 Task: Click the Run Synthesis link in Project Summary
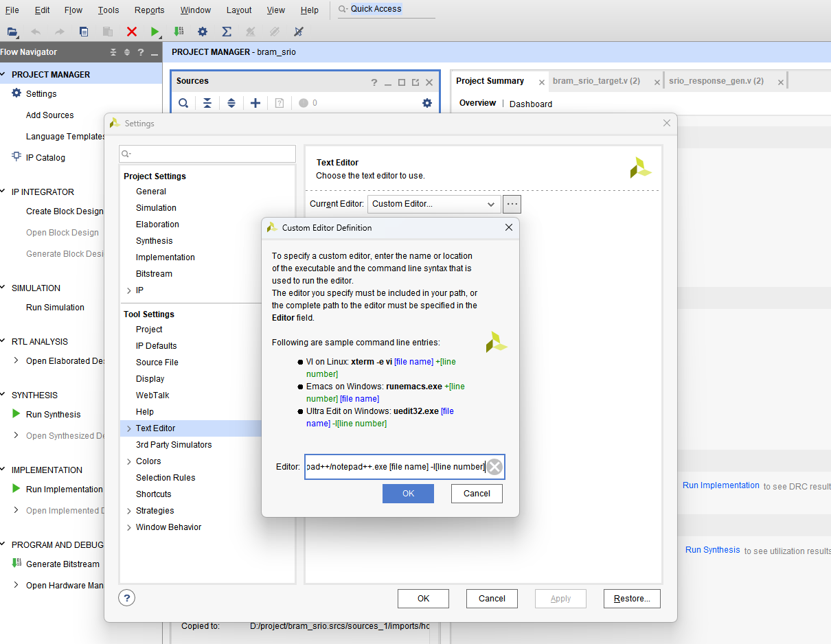[x=713, y=550]
